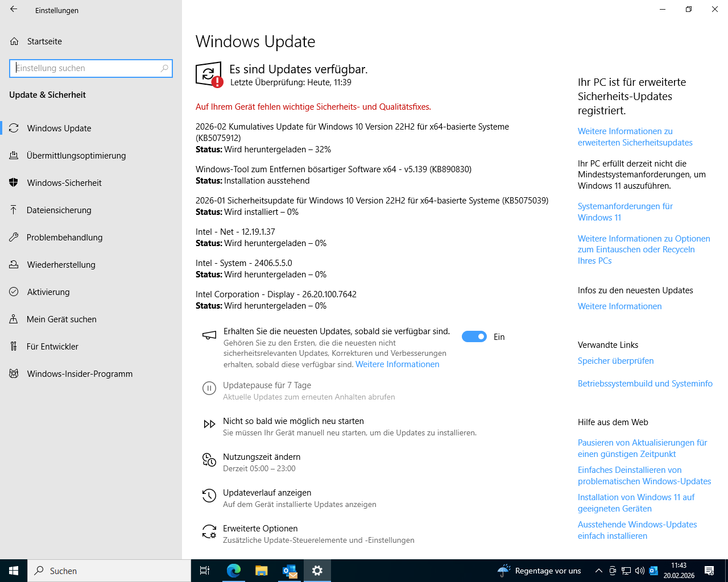Viewport: 728px width, 582px height.
Task: Click the megaphone icon beside Erhalten Sie updates
Action: click(x=209, y=335)
